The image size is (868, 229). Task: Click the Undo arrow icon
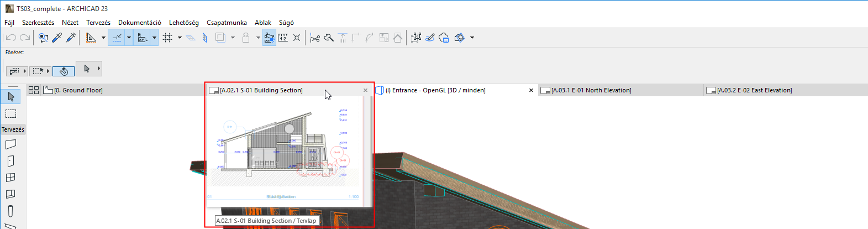click(x=10, y=38)
